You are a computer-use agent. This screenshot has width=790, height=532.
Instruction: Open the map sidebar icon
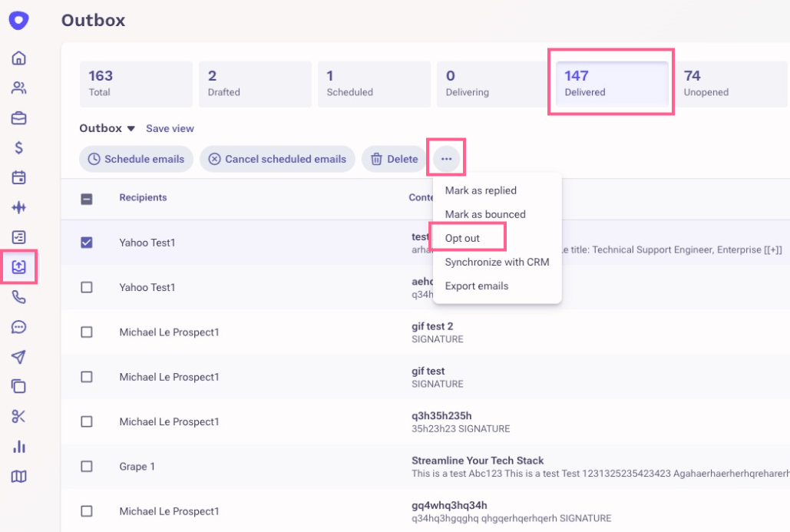click(18, 476)
